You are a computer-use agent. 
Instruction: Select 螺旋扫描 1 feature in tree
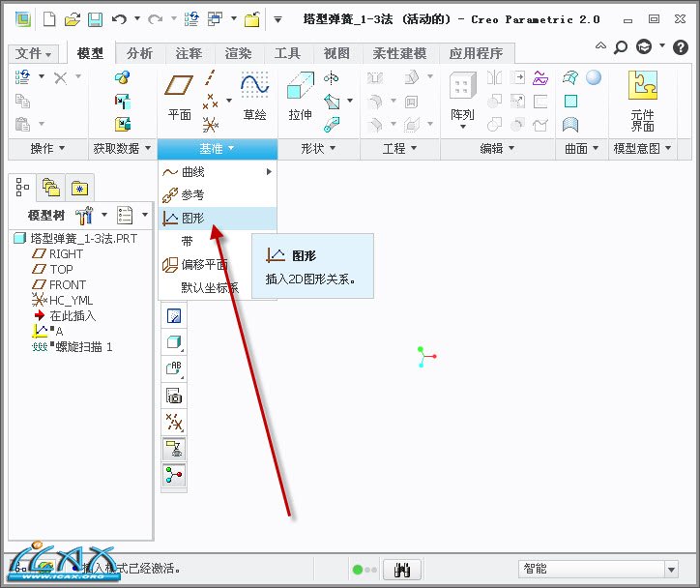pos(73,347)
